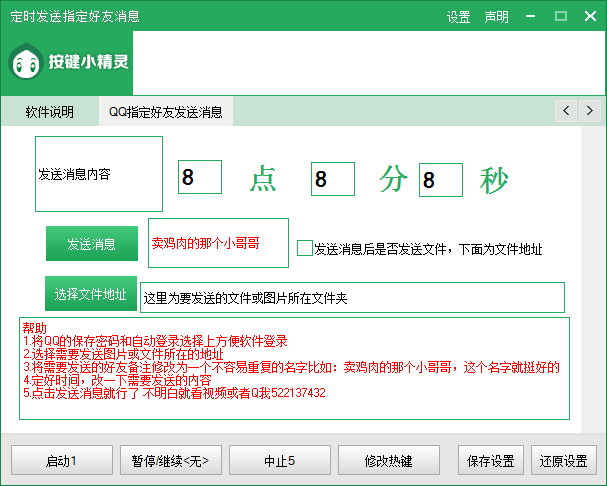The height and width of the screenshot is (486, 607).
Task: Focus the 发送消息内容 text box
Action: 99,174
